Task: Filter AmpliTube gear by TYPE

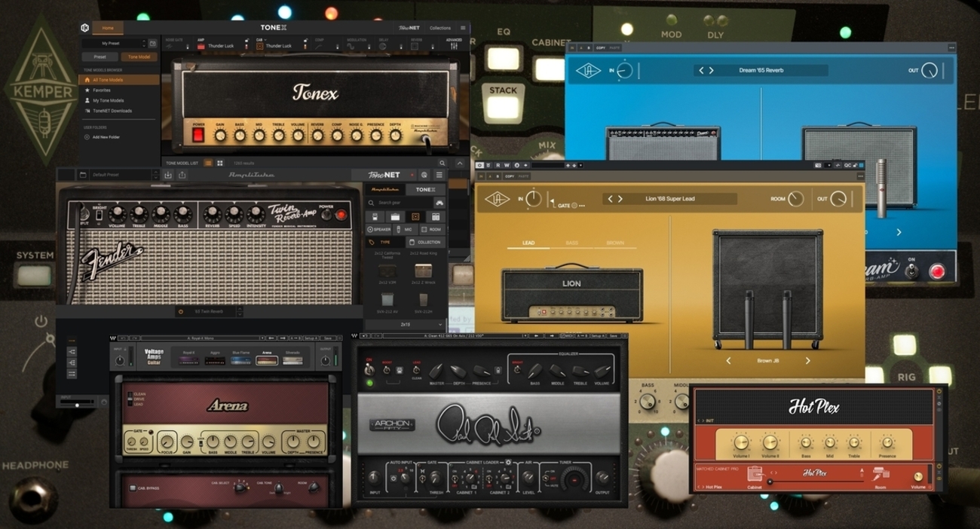Action: [x=385, y=242]
